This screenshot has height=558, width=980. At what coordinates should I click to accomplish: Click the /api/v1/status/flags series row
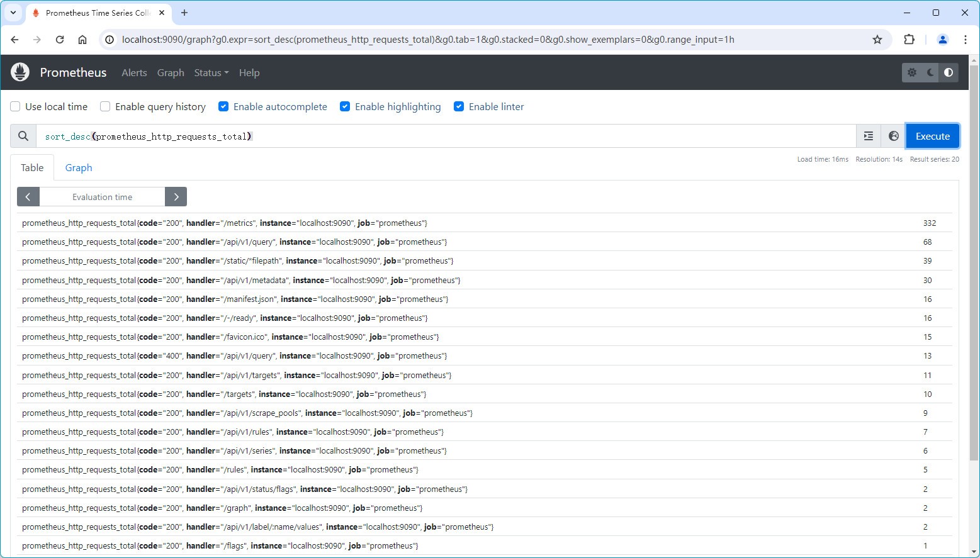[484, 489]
